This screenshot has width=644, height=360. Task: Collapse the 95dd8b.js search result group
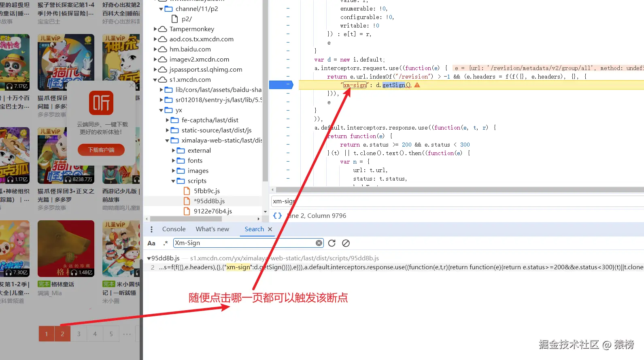[x=149, y=258]
